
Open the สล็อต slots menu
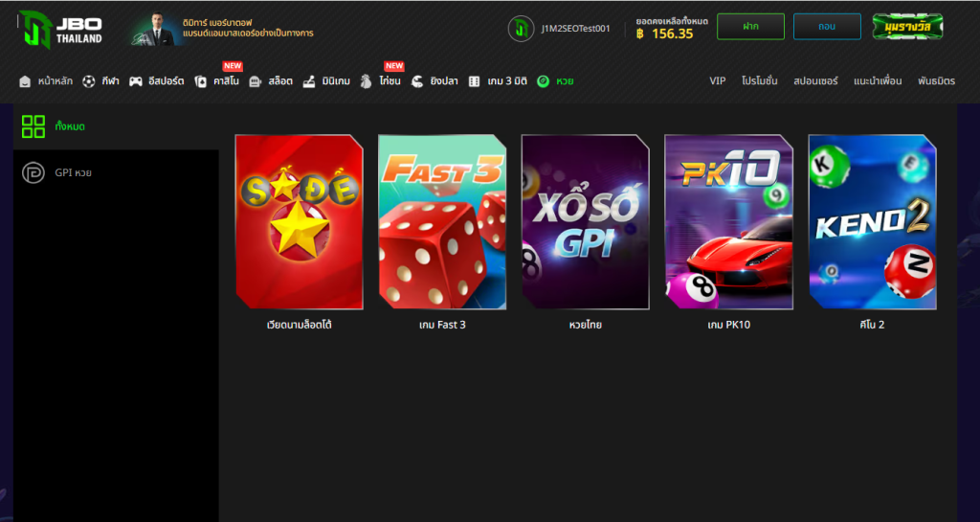click(x=280, y=81)
